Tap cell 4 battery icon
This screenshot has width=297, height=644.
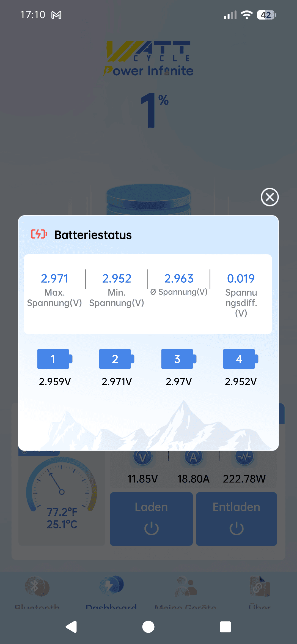[x=240, y=359]
